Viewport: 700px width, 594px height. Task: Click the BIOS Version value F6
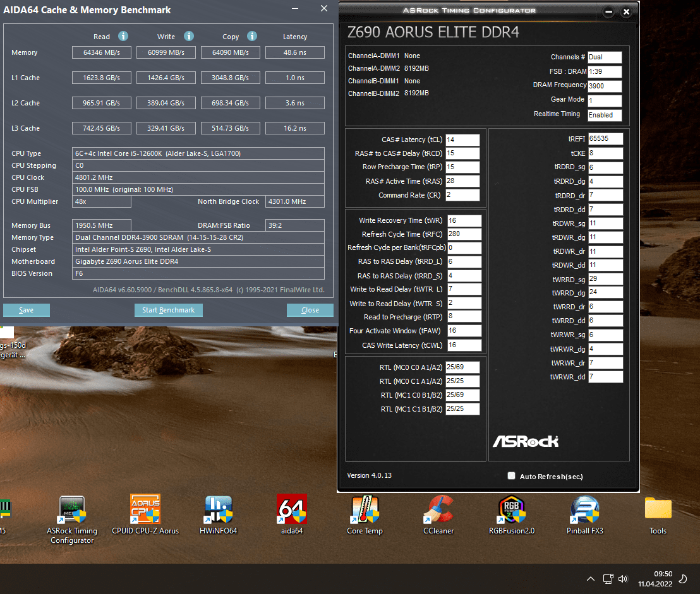click(x=198, y=273)
